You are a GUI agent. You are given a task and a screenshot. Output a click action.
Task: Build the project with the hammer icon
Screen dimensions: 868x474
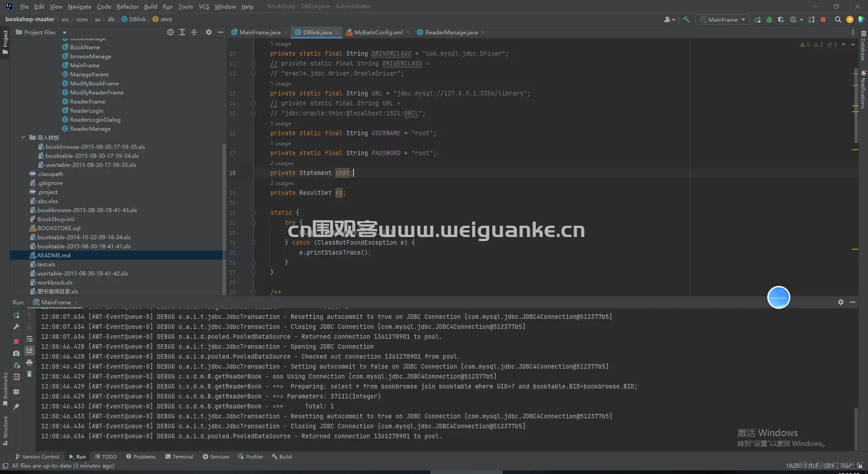tap(686, 19)
